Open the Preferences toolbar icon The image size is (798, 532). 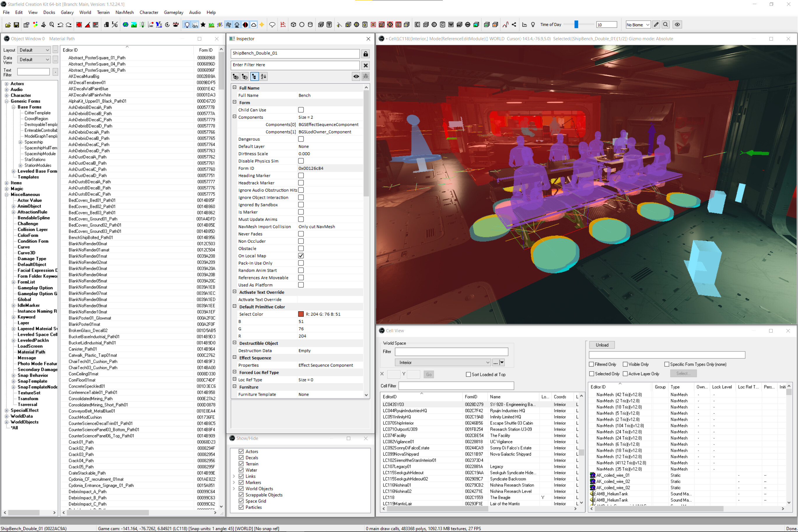tap(26, 24)
